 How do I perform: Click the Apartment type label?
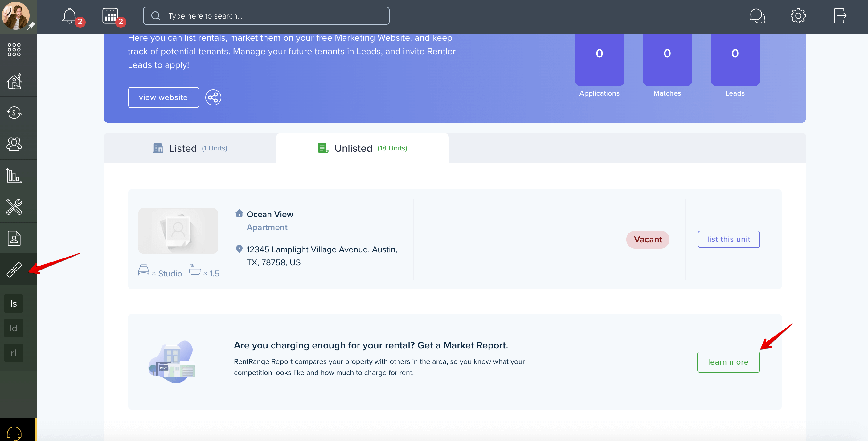tap(267, 228)
